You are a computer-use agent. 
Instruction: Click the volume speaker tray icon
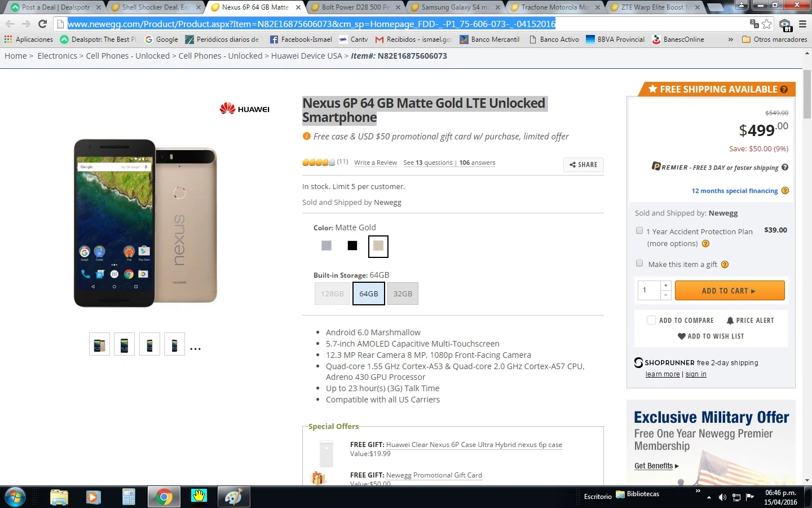pyautogui.click(x=723, y=497)
